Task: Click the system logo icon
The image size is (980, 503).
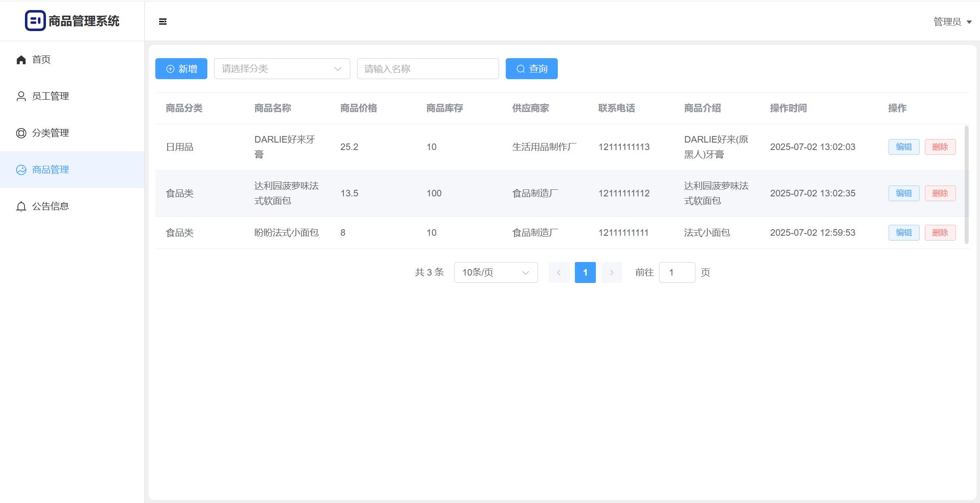Action: click(35, 21)
